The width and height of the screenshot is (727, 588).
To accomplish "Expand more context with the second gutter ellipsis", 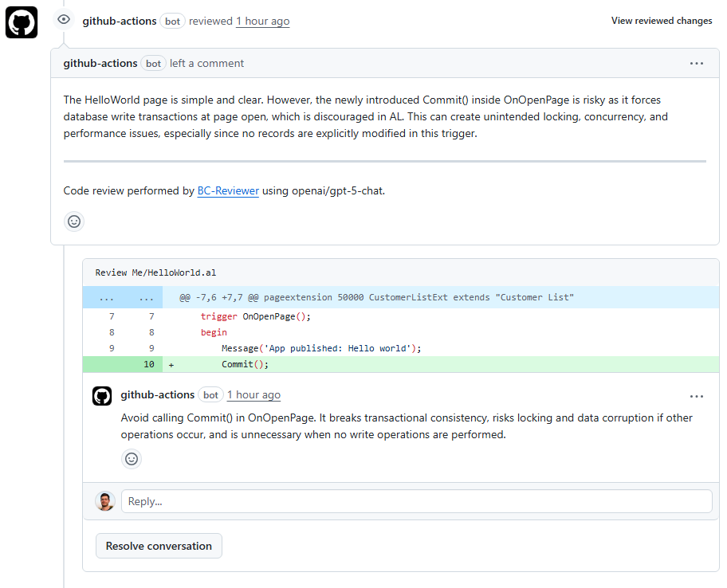I will click(145, 296).
